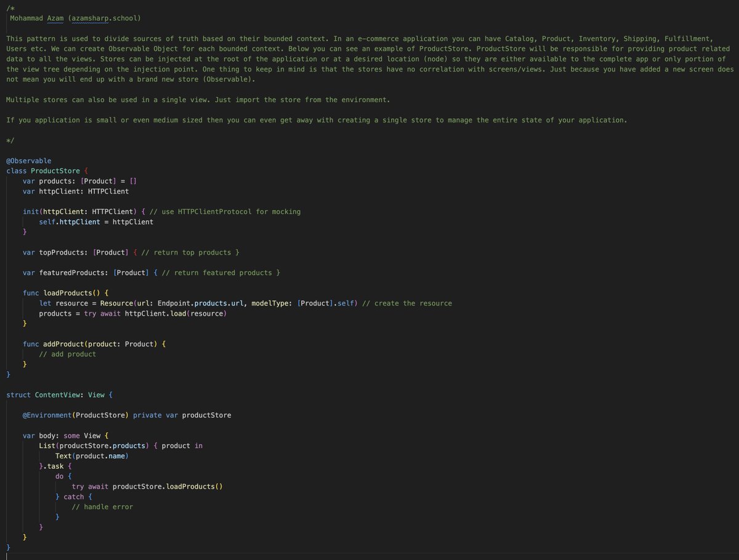Click the @Observable macro annotation
The height and width of the screenshot is (560, 739).
(29, 161)
